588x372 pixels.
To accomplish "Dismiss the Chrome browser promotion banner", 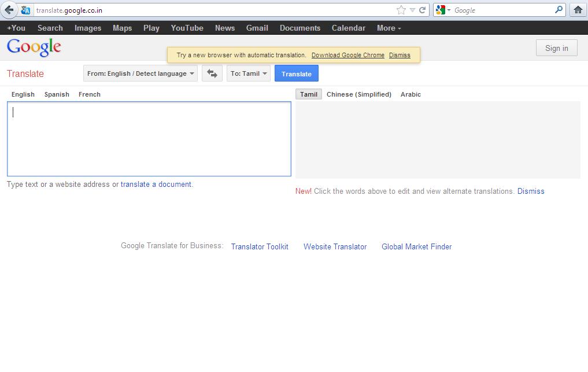I will [x=400, y=55].
